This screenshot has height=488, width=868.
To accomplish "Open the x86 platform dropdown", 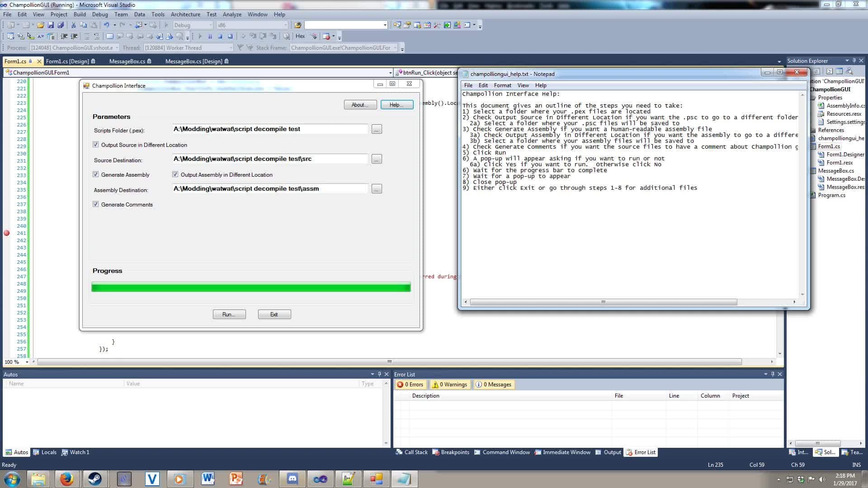I will 285,25.
